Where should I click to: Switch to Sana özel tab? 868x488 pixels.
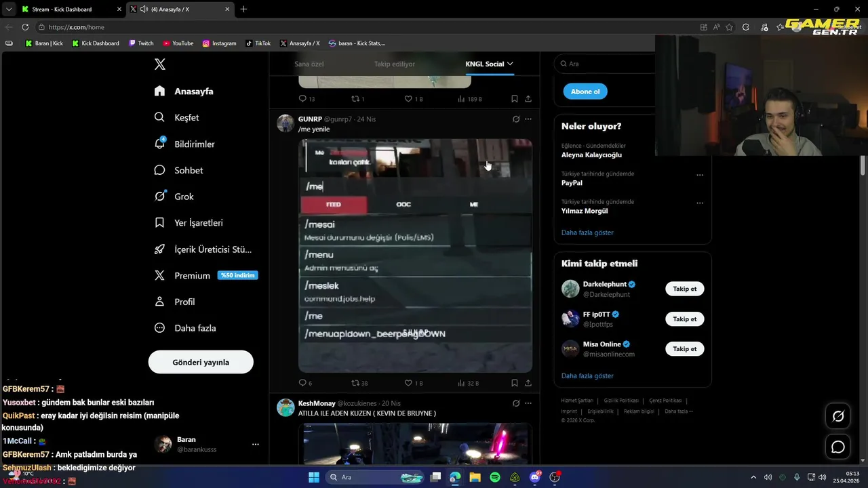pyautogui.click(x=309, y=64)
